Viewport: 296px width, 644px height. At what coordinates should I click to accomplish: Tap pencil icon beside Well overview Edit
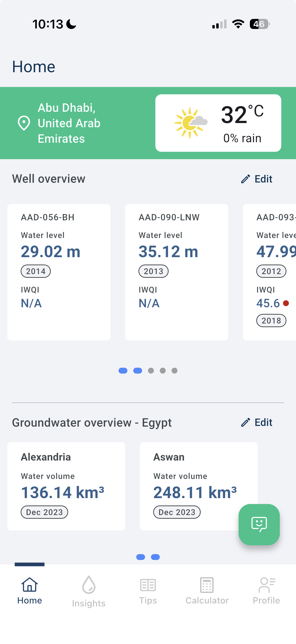(x=245, y=179)
